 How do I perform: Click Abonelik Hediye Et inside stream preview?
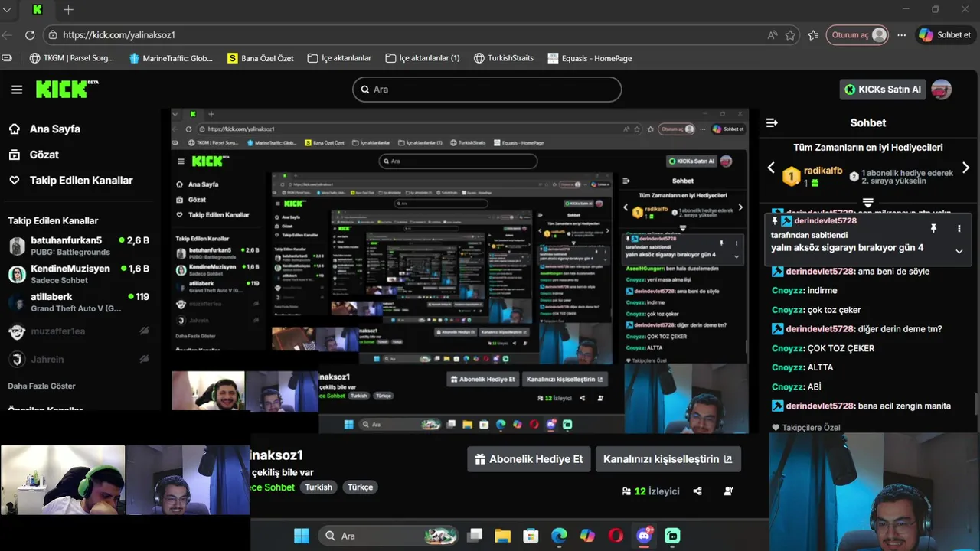click(483, 379)
